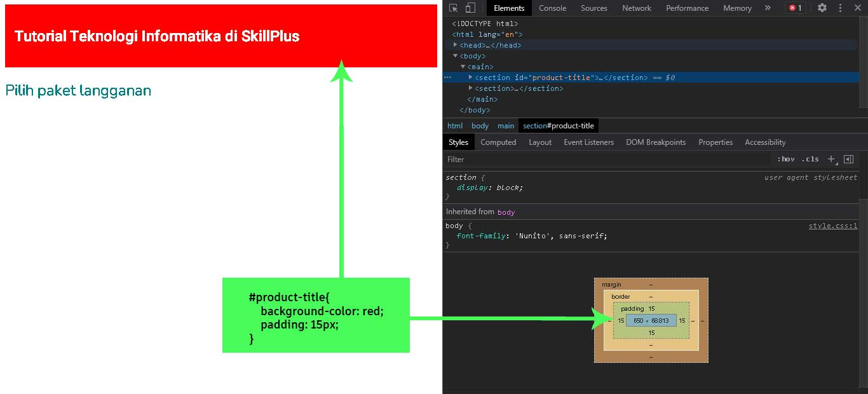Click the blue content box in the box model
This screenshot has height=394, width=868.
coord(651,320)
